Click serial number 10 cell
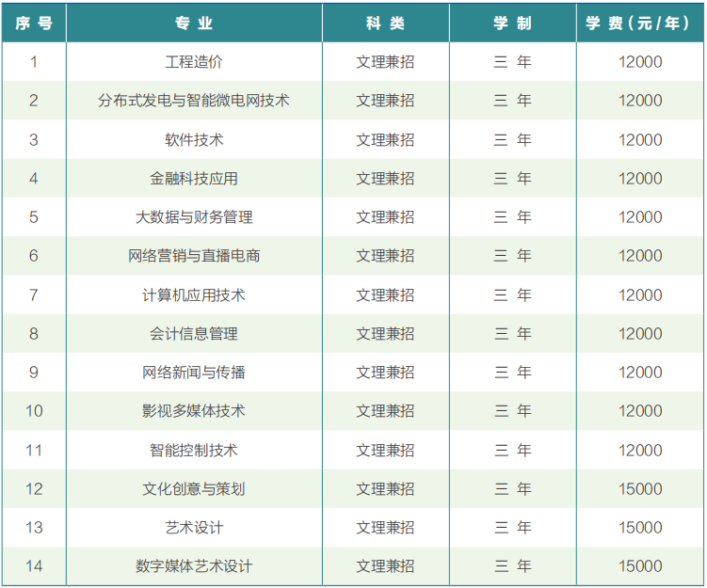Screen dimensions: 707x588 pos(34,411)
